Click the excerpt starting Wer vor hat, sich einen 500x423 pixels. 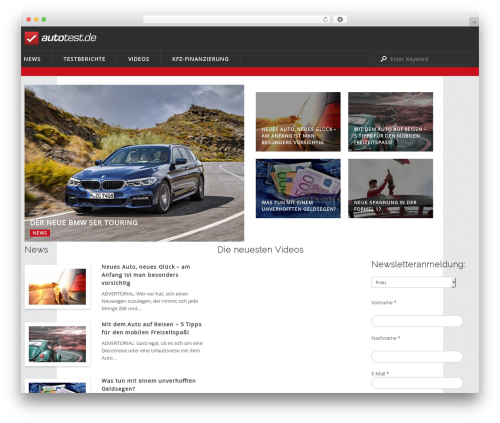pos(150,301)
